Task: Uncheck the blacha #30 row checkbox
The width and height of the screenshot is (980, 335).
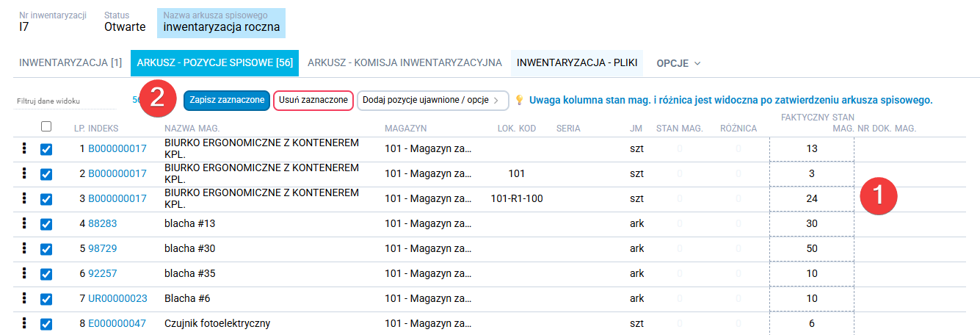Action: pyautogui.click(x=46, y=249)
